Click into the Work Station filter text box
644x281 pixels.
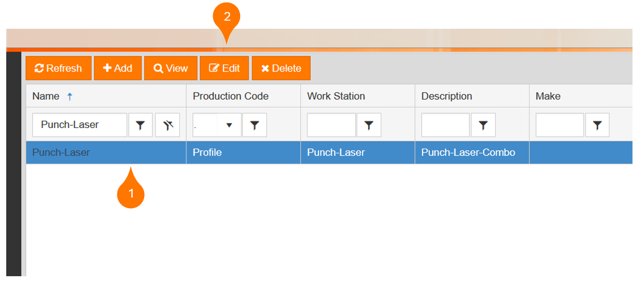point(331,125)
